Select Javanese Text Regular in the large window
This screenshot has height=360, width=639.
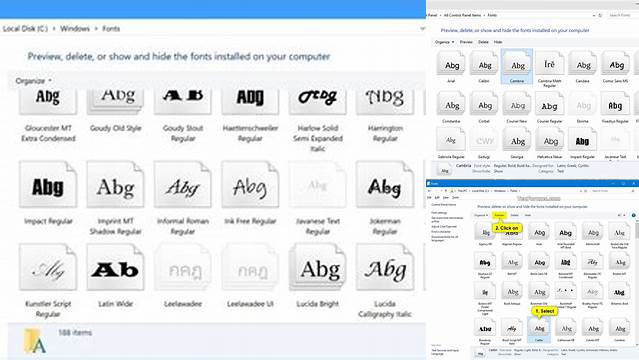317,185
